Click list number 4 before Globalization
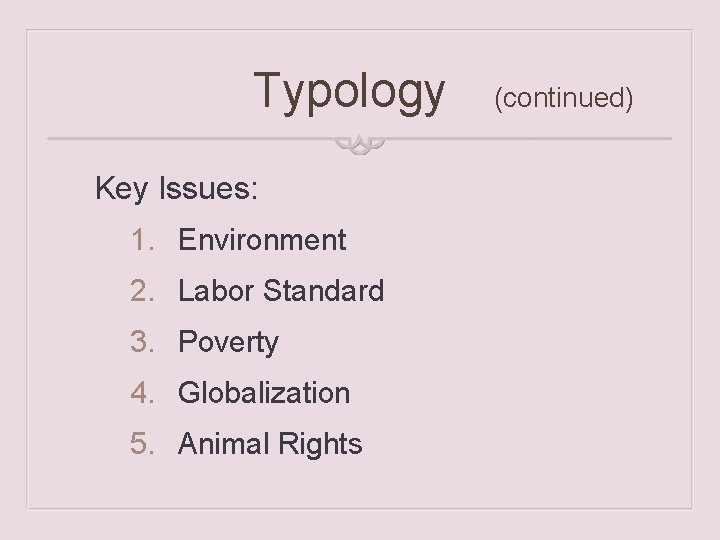 [140, 393]
